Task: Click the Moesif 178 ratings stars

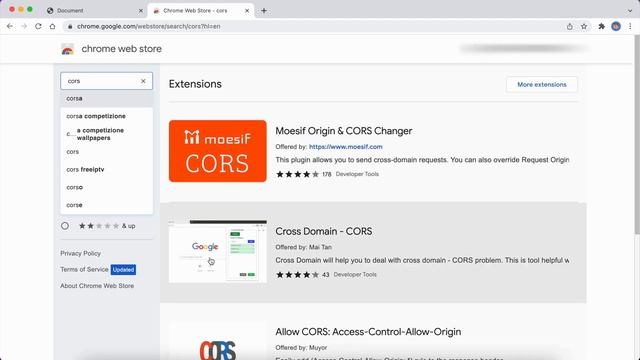Action: tap(297, 174)
